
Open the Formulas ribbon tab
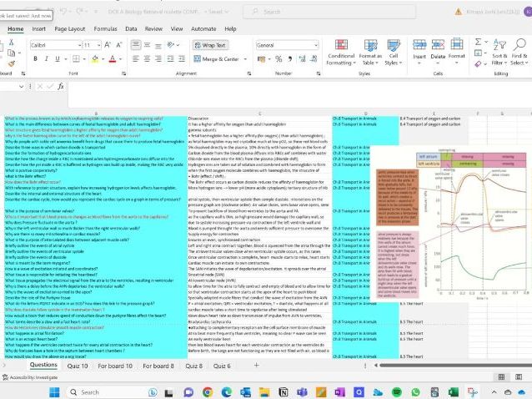tap(105, 28)
